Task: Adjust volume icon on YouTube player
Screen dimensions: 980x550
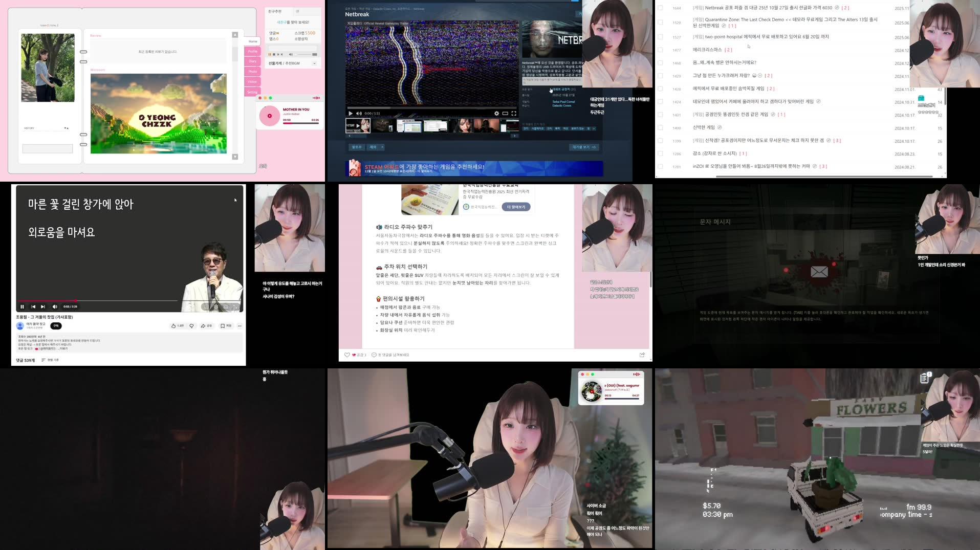Action: click(x=55, y=307)
